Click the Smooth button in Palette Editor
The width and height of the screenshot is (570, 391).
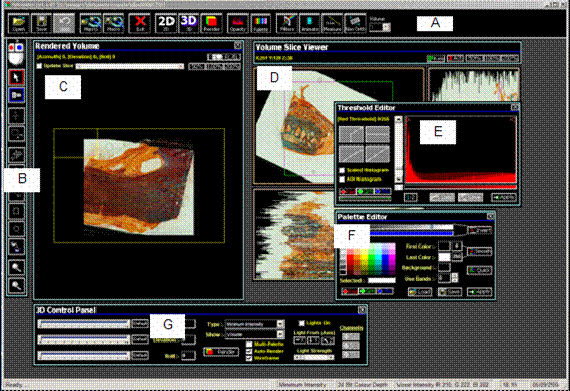(479, 251)
